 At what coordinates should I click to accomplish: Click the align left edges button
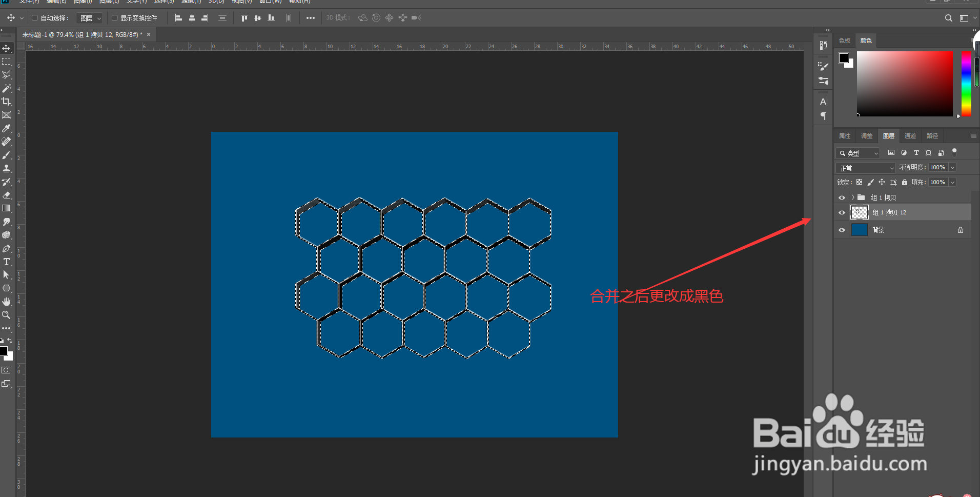(x=178, y=18)
